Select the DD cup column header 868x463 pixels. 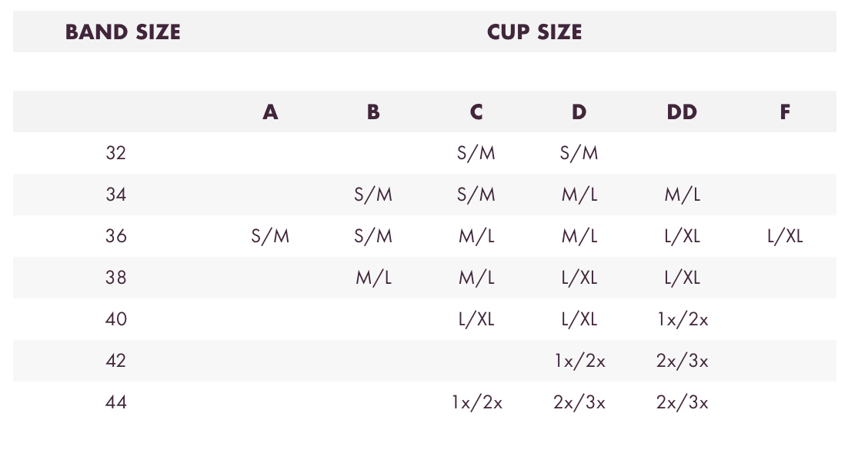pyautogui.click(x=682, y=112)
